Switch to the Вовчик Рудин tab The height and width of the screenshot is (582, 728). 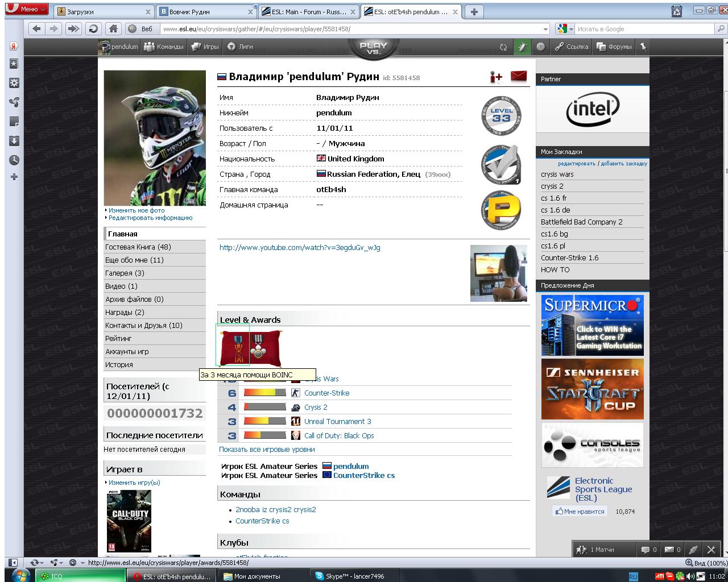[x=206, y=11]
